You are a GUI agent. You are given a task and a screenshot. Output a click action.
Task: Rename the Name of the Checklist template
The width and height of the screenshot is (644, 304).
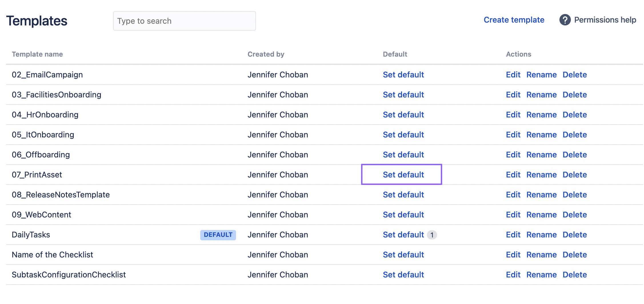pyautogui.click(x=541, y=255)
